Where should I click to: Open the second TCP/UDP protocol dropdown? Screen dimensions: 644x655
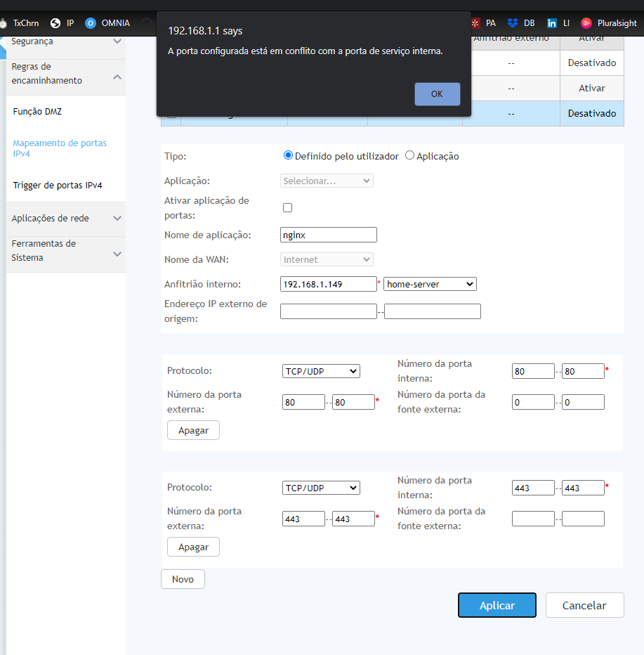[321, 488]
